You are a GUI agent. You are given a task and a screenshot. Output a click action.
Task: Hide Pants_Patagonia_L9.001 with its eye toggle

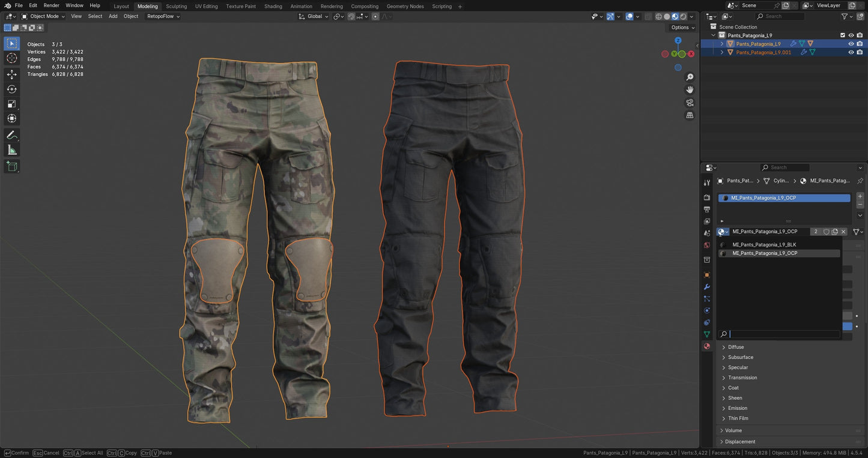pyautogui.click(x=851, y=52)
